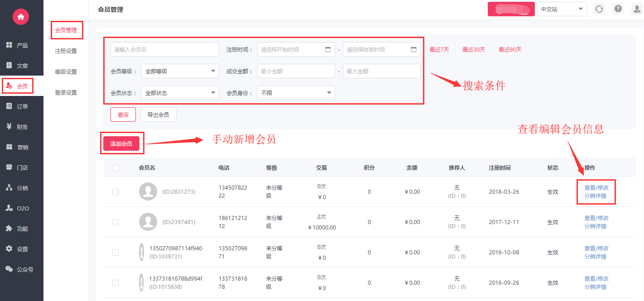Open the 等级设置 submenu item

(x=66, y=72)
